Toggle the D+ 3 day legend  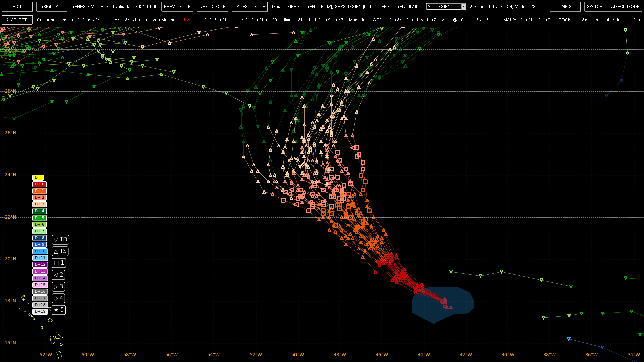click(x=39, y=204)
